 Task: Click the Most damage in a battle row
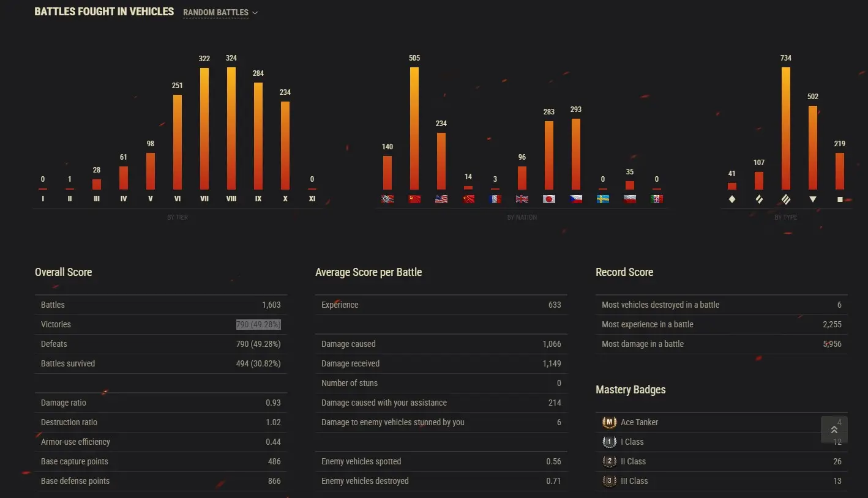(x=721, y=344)
